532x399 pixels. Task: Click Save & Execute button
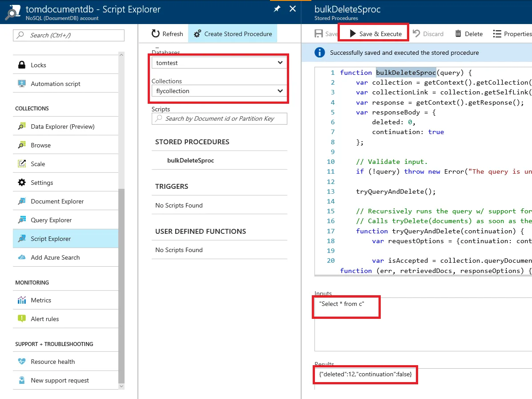(x=375, y=33)
